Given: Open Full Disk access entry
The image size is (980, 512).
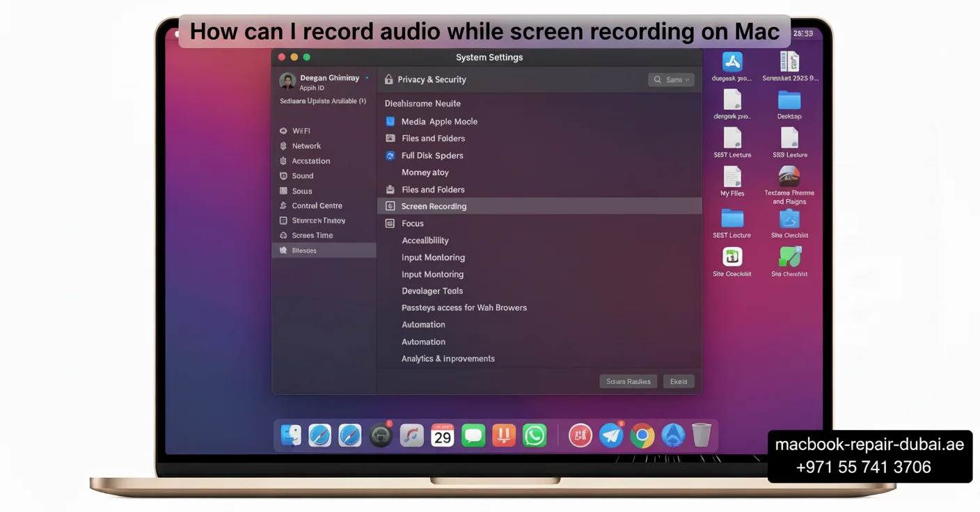Looking at the screenshot, I should (432, 156).
